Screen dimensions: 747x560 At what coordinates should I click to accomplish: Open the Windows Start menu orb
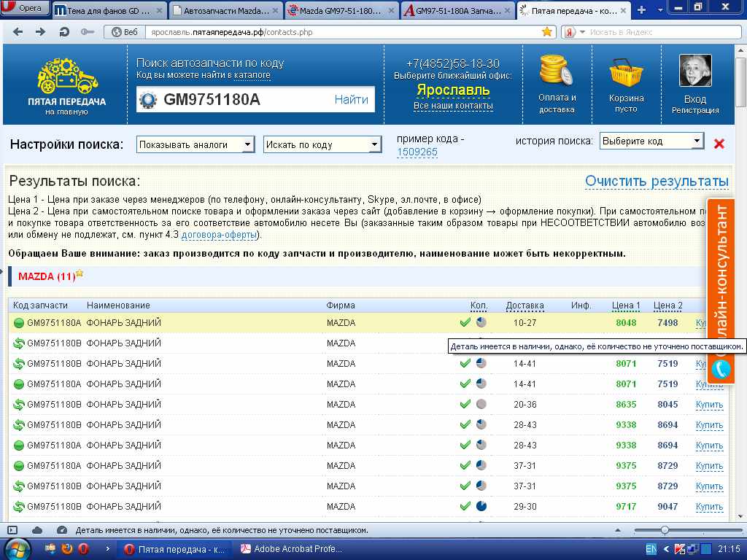tap(16, 549)
